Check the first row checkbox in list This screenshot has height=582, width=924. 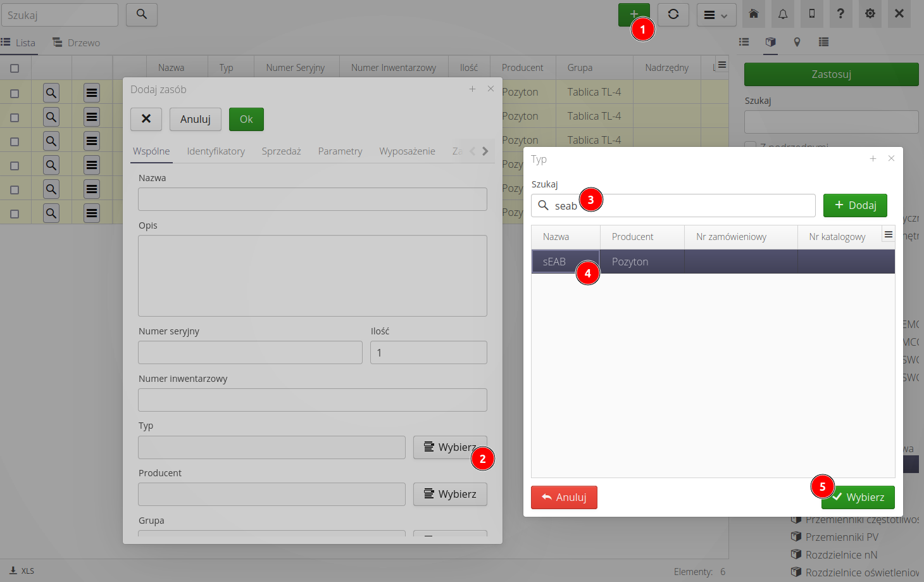[x=15, y=94]
